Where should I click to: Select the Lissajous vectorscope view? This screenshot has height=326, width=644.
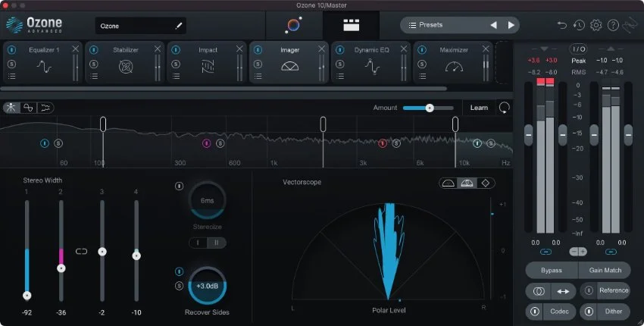[486, 183]
